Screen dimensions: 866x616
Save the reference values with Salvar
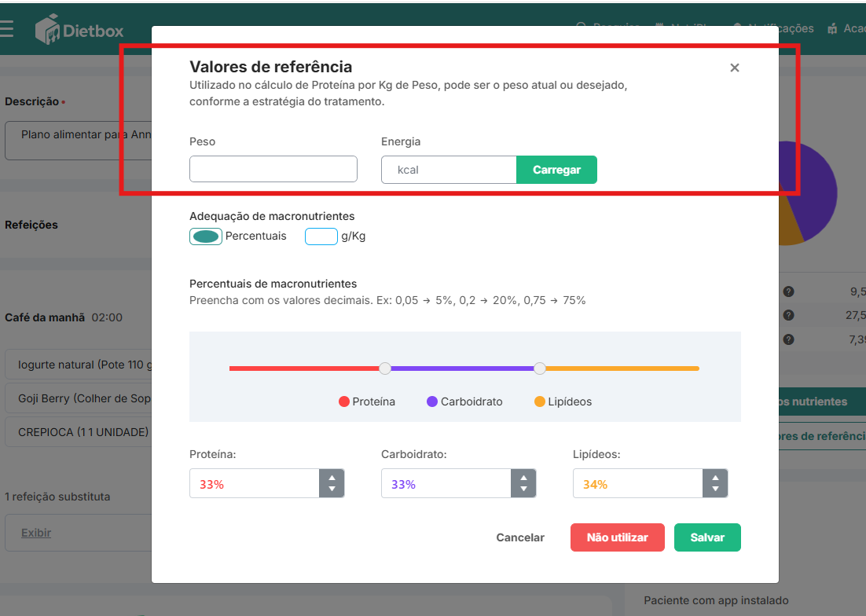(x=707, y=537)
